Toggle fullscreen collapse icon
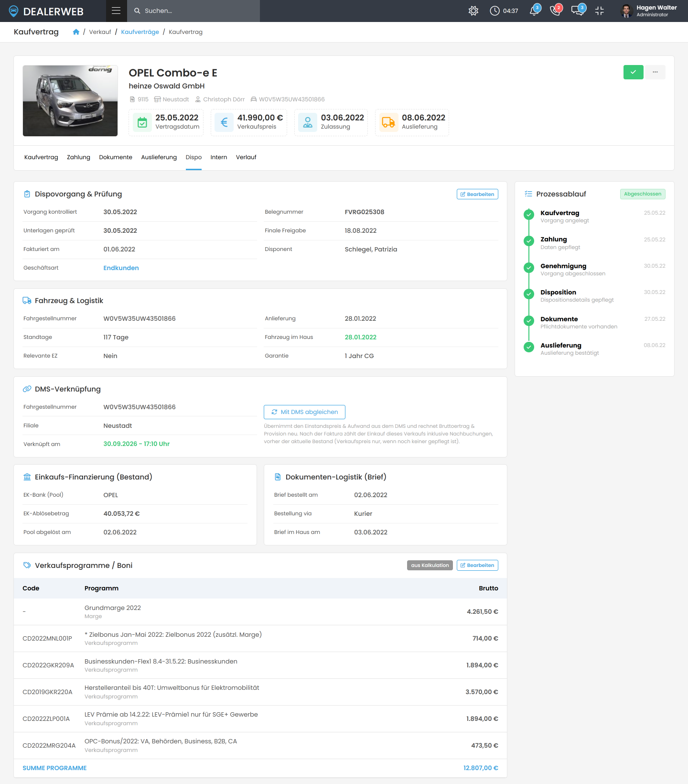This screenshot has height=784, width=688. coord(600,11)
